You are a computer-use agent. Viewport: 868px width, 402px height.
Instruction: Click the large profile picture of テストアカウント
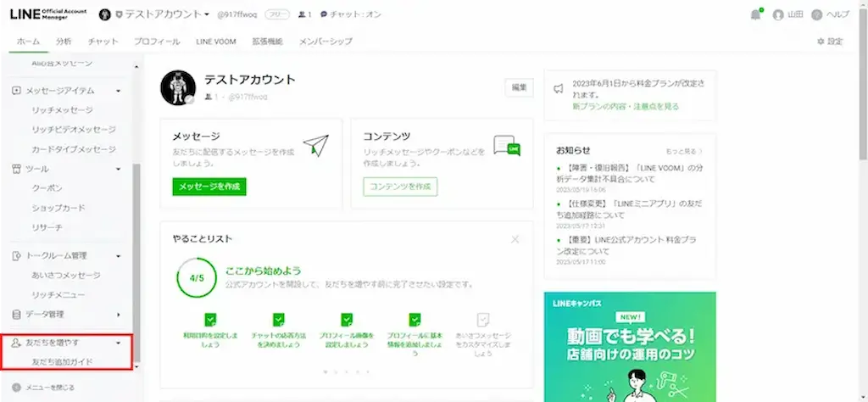(178, 87)
